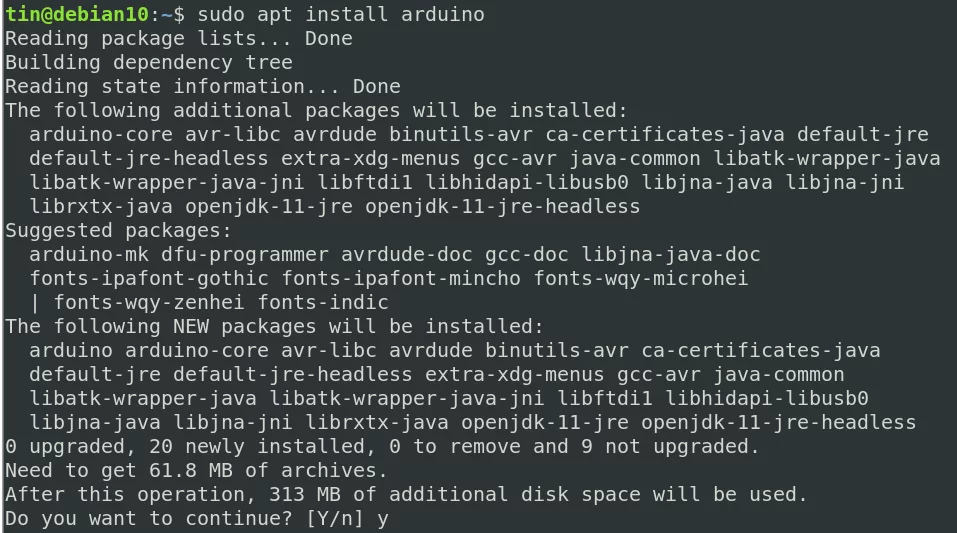Click the green tin@debian10 prompt text
Viewport: 957px width, 533px height.
77,14
